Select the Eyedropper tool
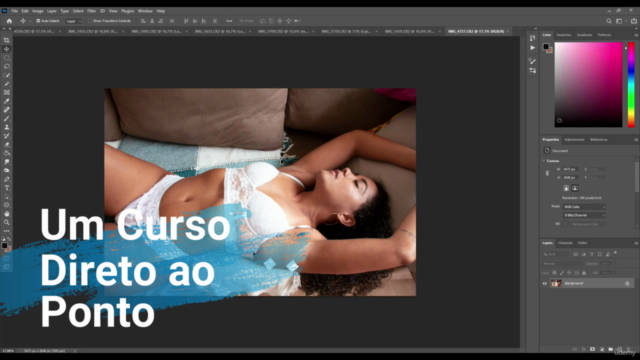The height and width of the screenshot is (360, 640). point(7,101)
